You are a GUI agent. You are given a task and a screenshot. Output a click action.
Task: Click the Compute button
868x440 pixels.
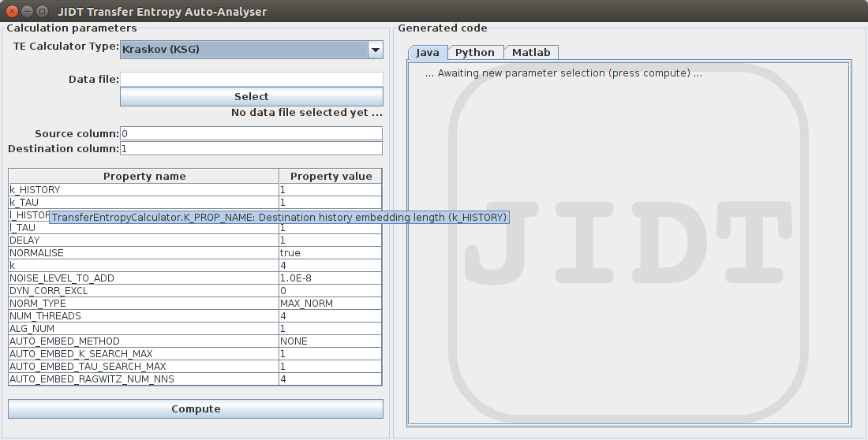pyautogui.click(x=196, y=409)
